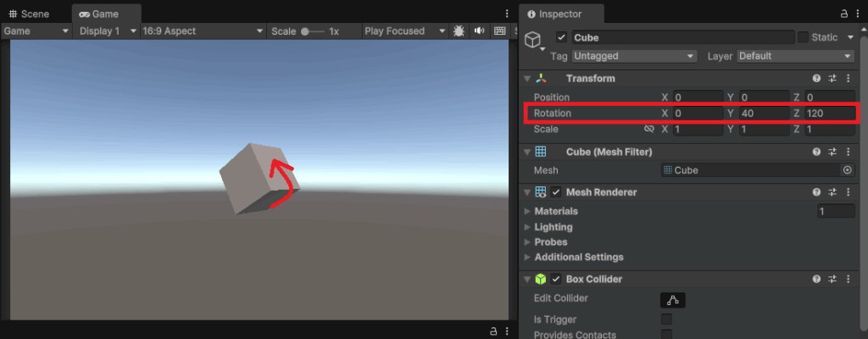Screen dimensions: 868x339
Task: Expand the Additional Settings foldout
Action: tap(527, 257)
